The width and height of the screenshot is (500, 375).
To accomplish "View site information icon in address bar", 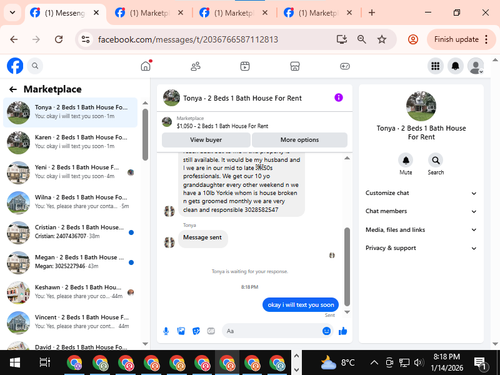I will tap(86, 39).
